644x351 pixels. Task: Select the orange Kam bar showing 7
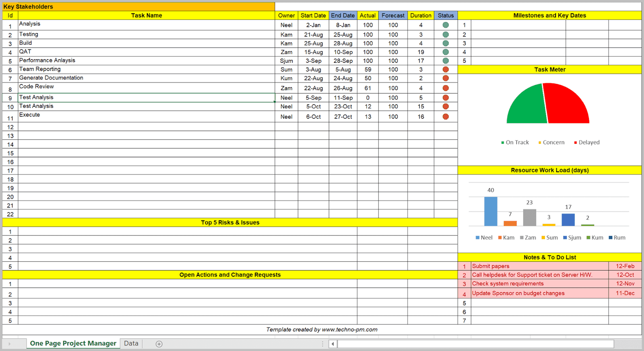pos(510,223)
